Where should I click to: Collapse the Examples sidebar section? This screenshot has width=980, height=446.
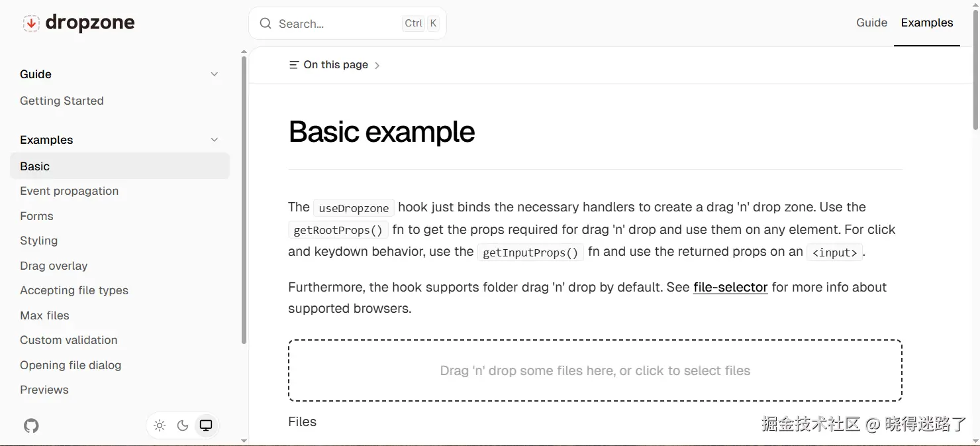point(214,140)
